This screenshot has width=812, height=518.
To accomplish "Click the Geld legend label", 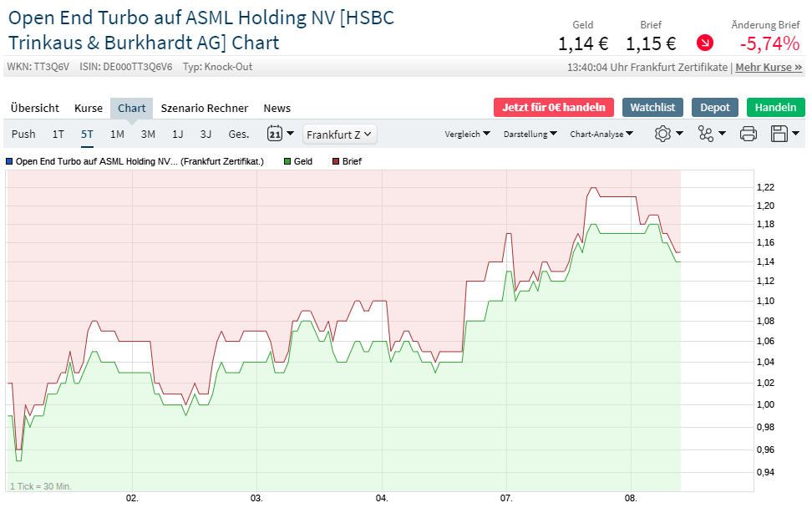I will pos(303,161).
